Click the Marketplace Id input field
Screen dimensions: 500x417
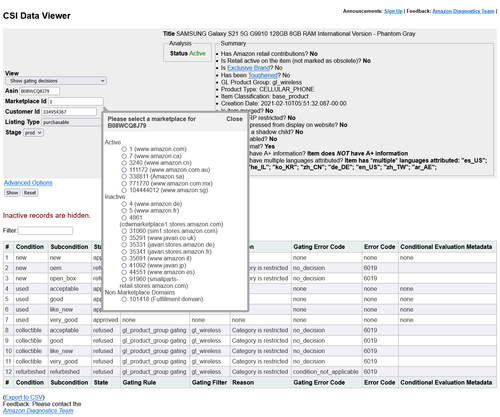coord(76,101)
